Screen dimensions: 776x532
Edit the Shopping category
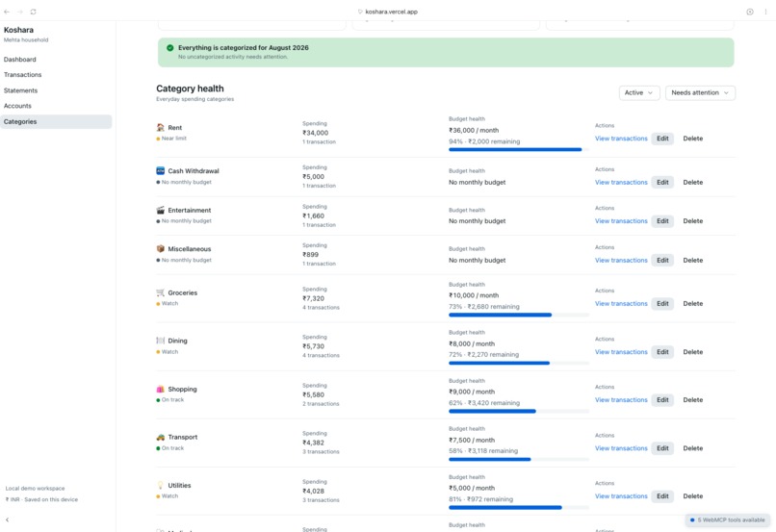pyautogui.click(x=662, y=400)
